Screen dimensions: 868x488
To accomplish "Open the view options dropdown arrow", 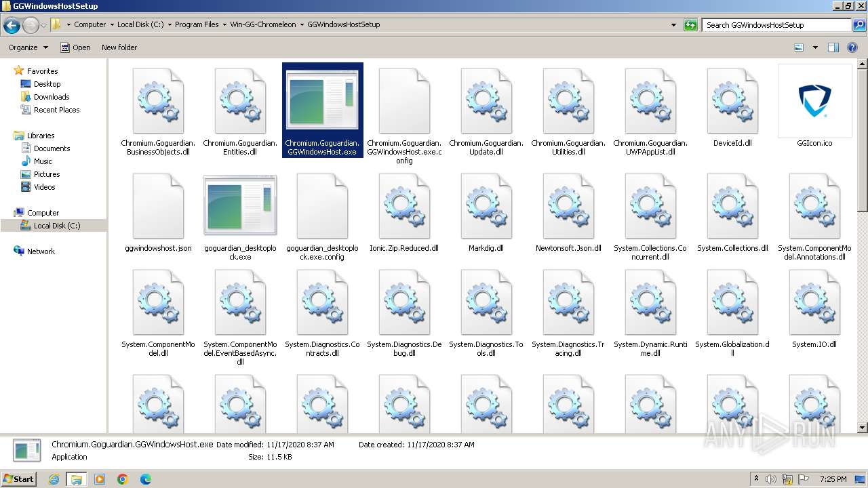I will [x=815, y=47].
